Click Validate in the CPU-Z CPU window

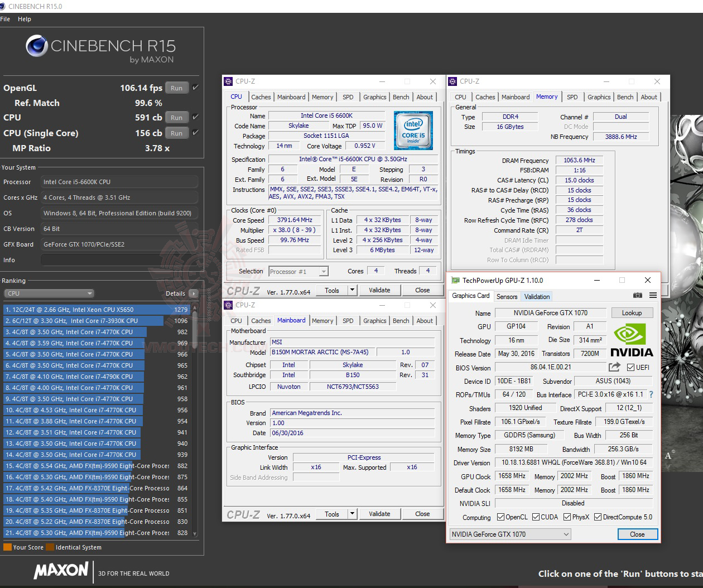pos(379,290)
